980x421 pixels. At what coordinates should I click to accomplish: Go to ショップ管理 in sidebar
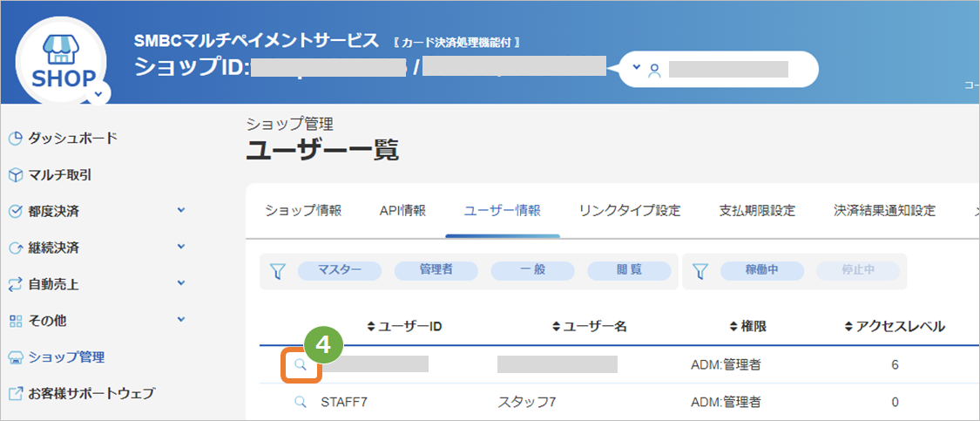coord(57,357)
